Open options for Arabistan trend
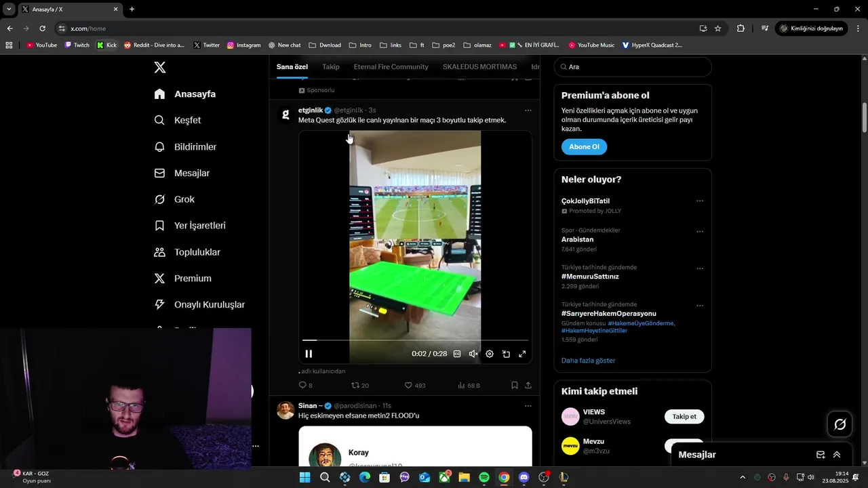This screenshot has width=868, height=488. pos(700,231)
